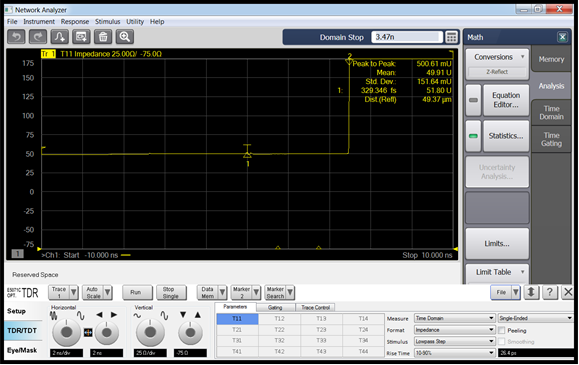Image resolution: width=579 pixels, height=365 pixels.
Task: Click the Undo arrow toolbar icon
Action: pos(17,37)
